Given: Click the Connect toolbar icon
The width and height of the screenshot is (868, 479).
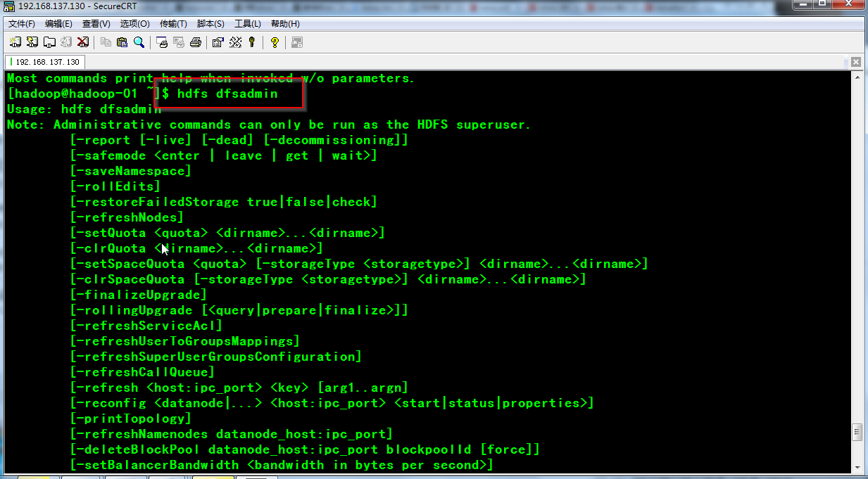Looking at the screenshot, I should [15, 42].
